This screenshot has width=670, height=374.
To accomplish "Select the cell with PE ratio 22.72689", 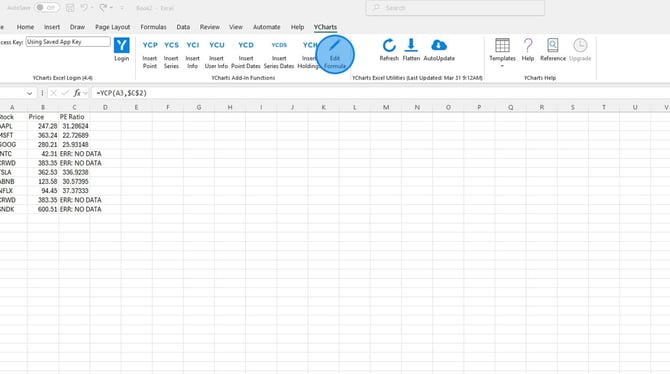I will [74, 135].
